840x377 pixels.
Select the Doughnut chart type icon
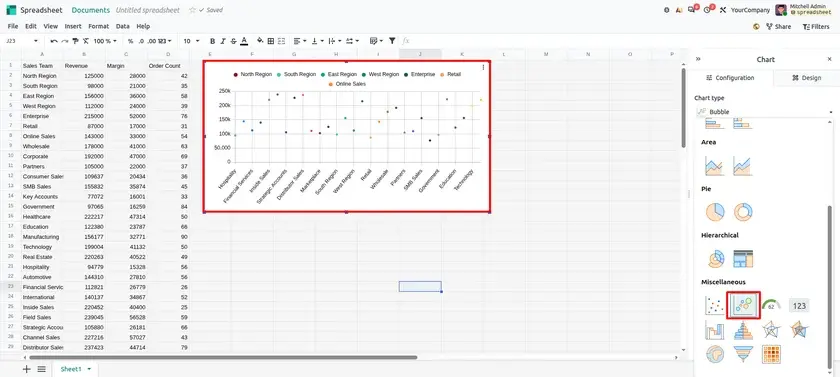point(743,212)
